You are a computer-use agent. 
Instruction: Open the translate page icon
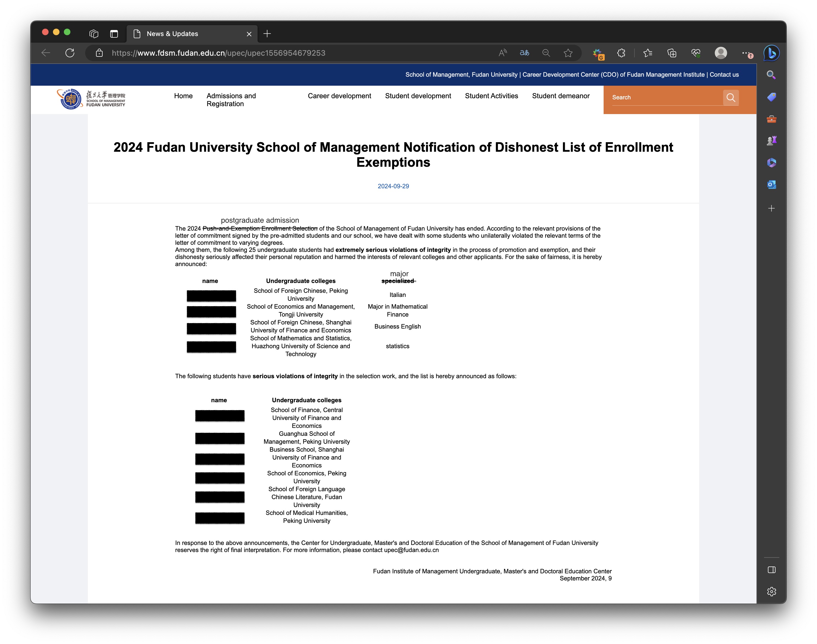point(524,53)
